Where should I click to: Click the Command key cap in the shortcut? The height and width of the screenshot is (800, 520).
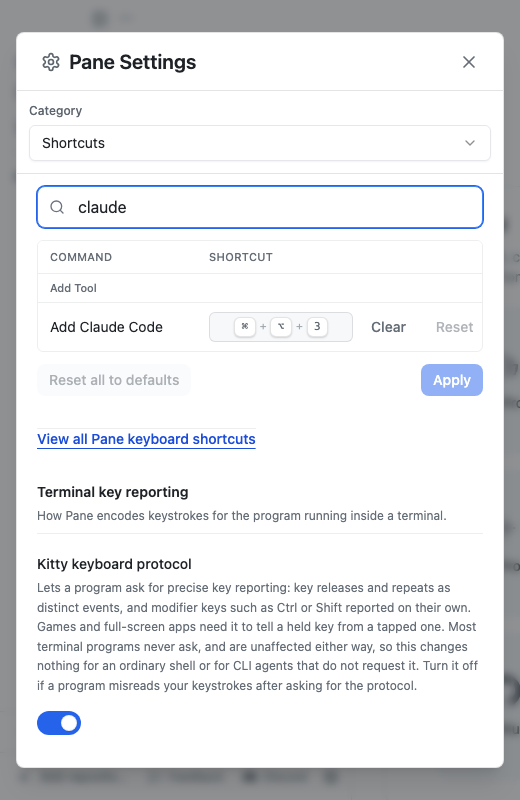pos(245,327)
